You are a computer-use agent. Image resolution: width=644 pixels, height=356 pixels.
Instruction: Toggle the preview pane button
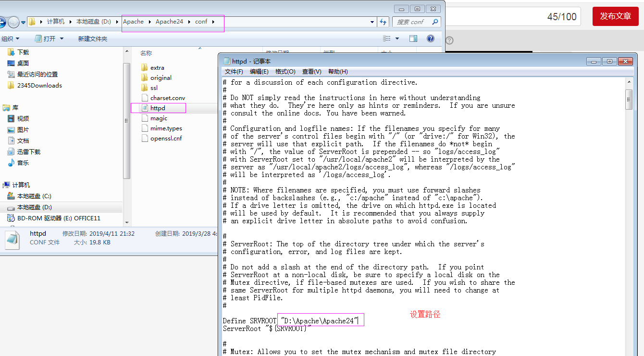coord(413,38)
